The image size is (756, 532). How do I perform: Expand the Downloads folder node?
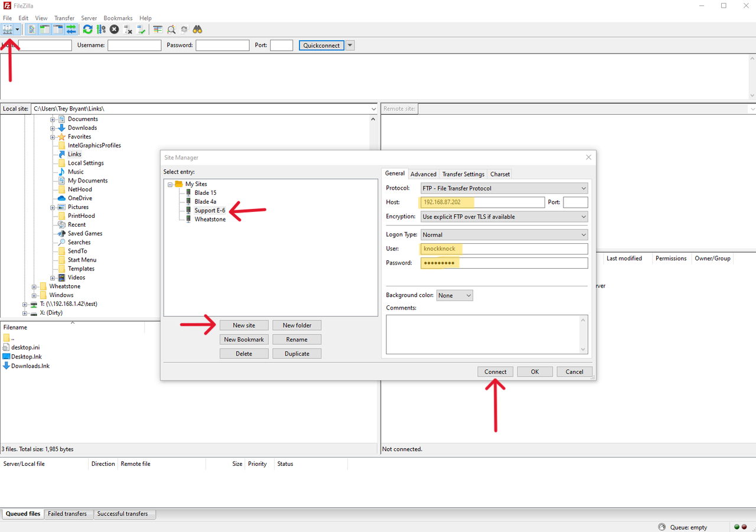tap(53, 128)
